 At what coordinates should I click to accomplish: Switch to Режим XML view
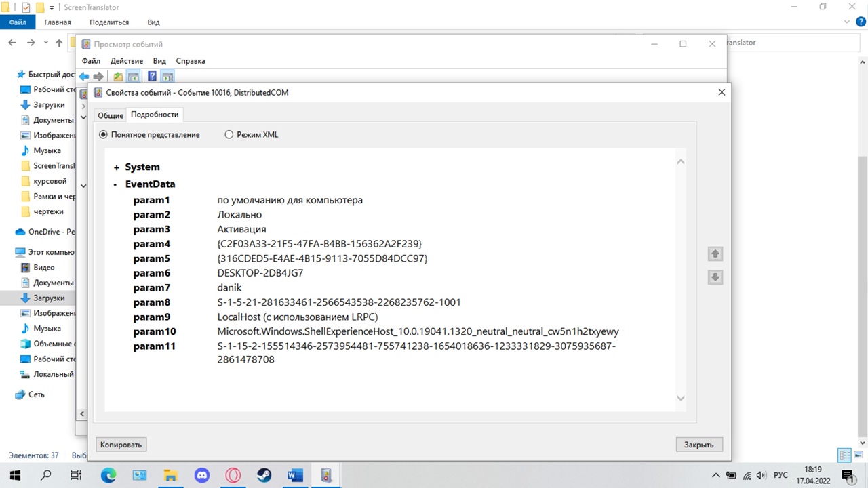click(229, 134)
